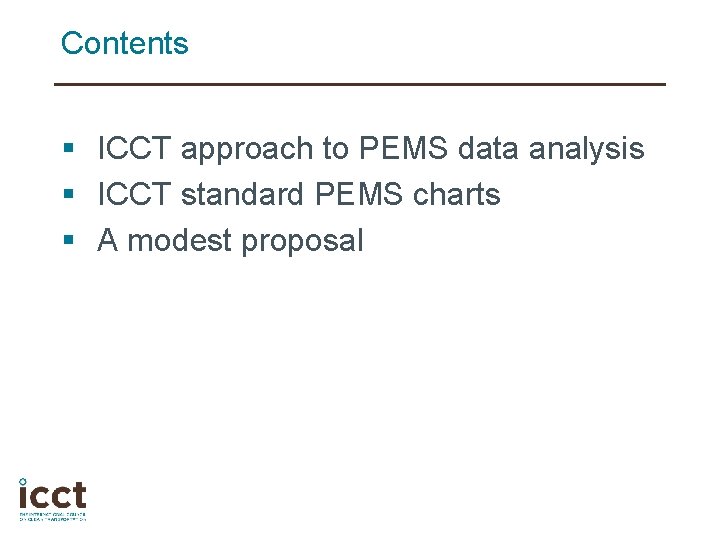
Task: Click the letter "A" starting the third bullet
Action: click(108, 241)
